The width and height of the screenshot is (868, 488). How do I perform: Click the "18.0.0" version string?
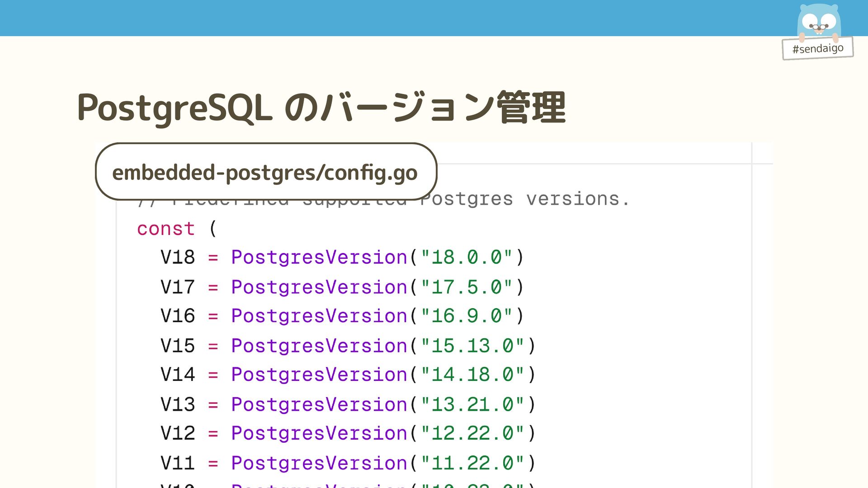tap(467, 258)
